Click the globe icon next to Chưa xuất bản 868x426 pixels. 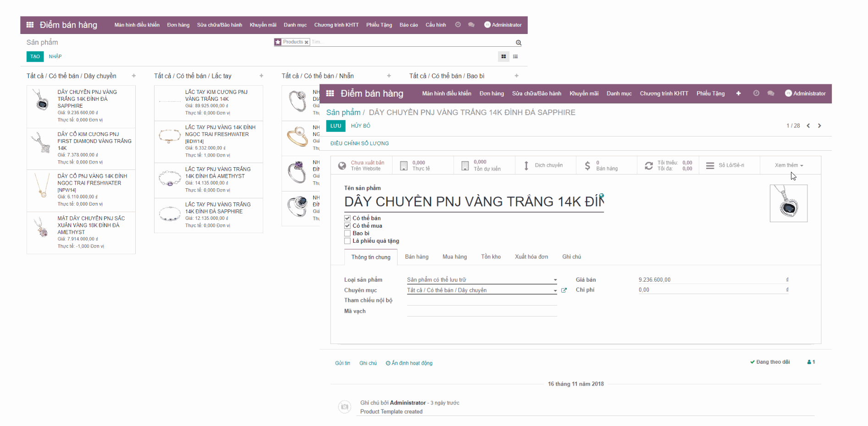coord(341,165)
